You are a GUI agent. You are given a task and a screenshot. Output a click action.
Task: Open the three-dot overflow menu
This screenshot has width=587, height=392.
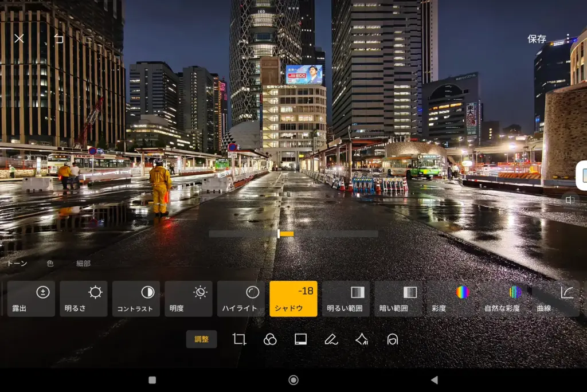tap(568, 38)
